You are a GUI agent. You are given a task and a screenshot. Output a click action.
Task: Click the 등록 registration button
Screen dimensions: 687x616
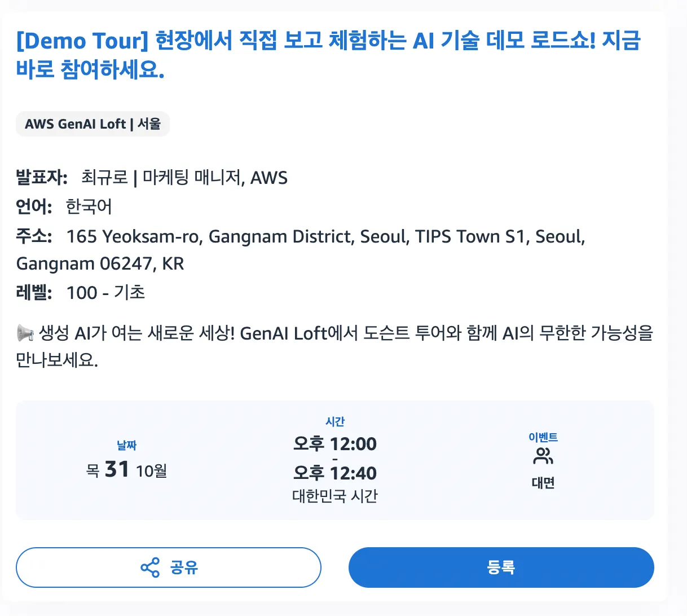tap(501, 567)
